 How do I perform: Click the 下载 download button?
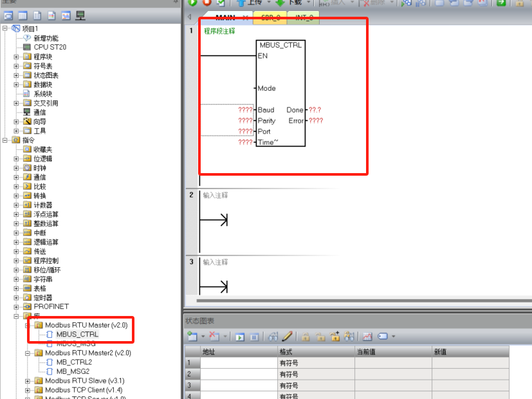[289, 3]
